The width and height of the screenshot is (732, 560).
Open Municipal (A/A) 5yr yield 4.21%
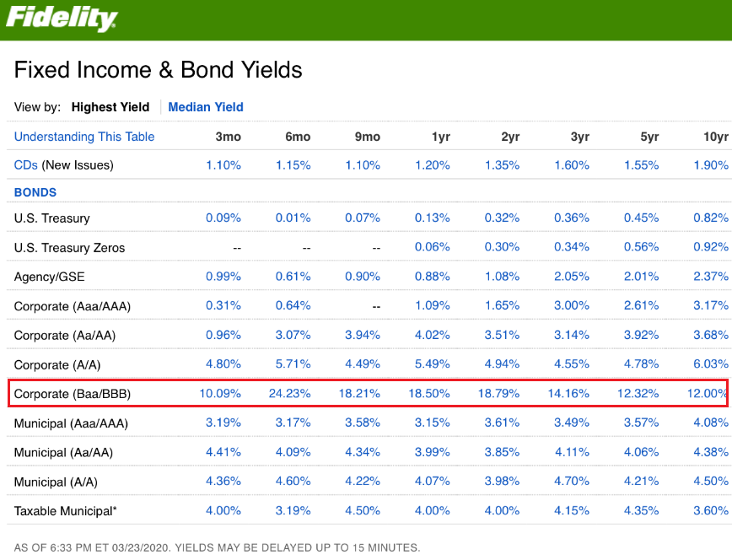pos(641,482)
